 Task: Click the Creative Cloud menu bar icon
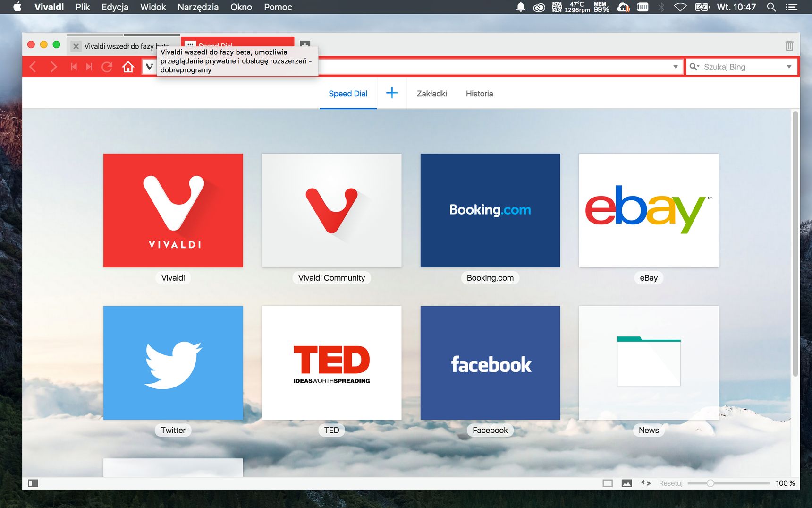539,7
